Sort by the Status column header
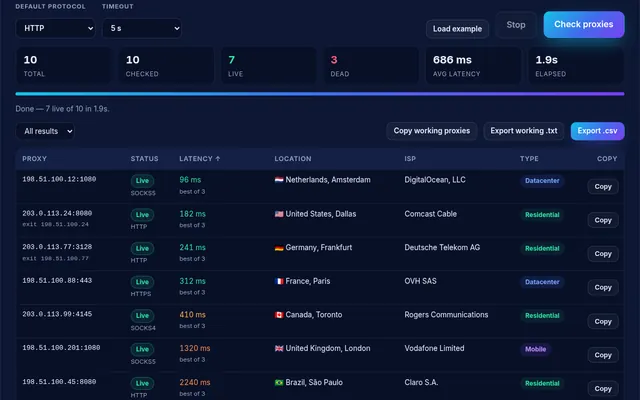The image size is (640, 400). click(x=144, y=159)
